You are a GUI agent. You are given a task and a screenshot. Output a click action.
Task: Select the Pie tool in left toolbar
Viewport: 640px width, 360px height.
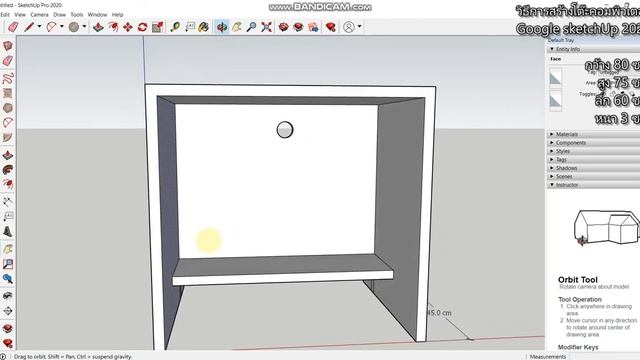coord(8,138)
